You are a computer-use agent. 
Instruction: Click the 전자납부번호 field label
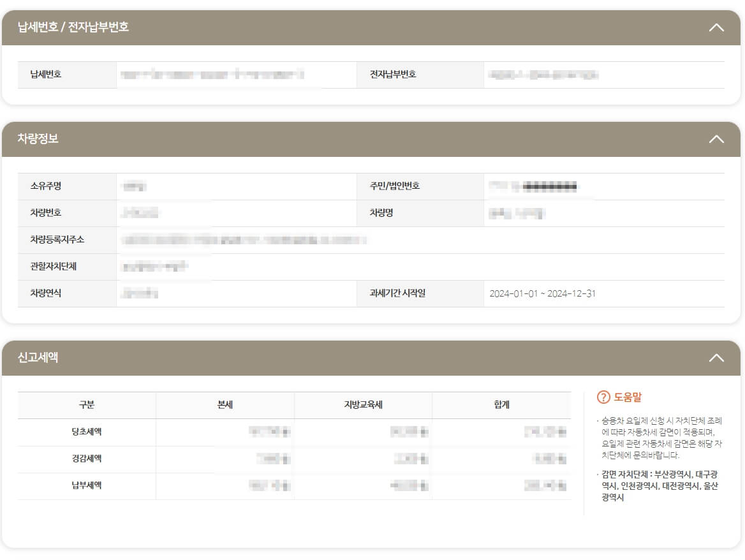pos(393,74)
